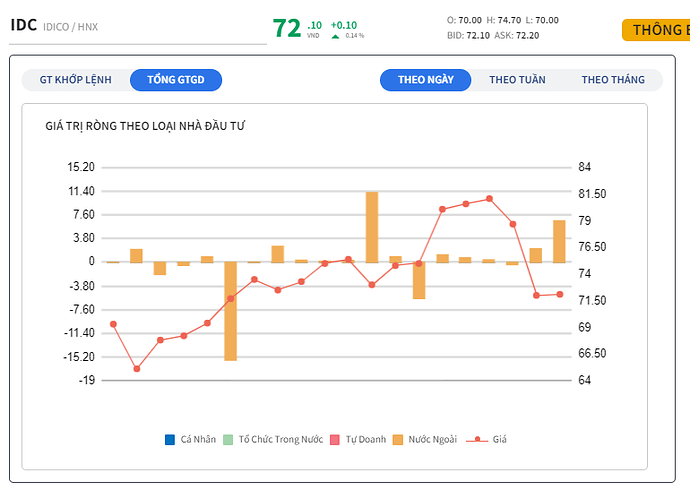Toggle the Cá Nhân legend swatch
Screen dimensions: 690x490
pyautogui.click(x=170, y=439)
